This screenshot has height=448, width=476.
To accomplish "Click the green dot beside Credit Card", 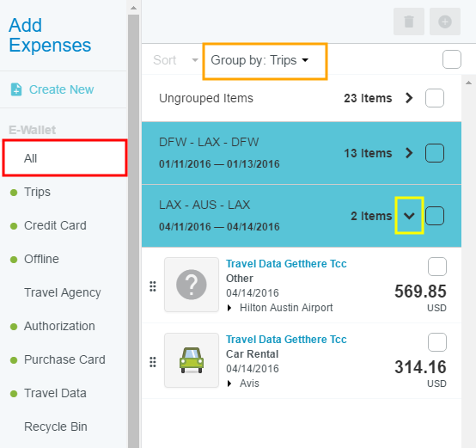I will 14,226.
